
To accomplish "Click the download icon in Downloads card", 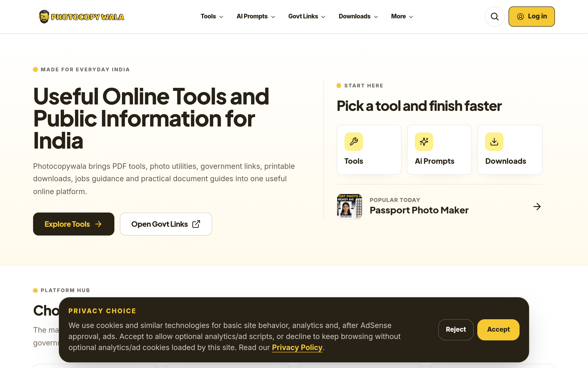I will pyautogui.click(x=494, y=141).
